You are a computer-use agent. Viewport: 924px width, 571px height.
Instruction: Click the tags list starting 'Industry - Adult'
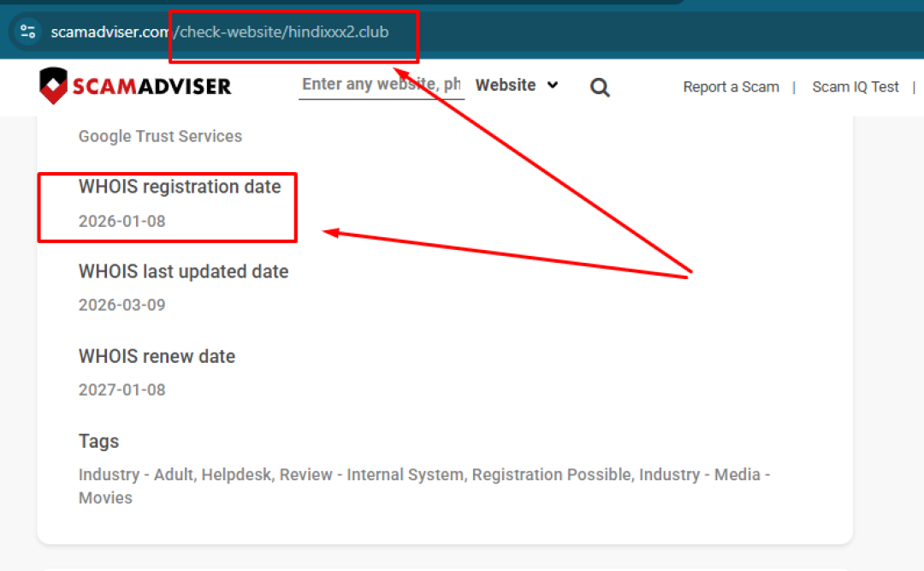[x=424, y=486]
